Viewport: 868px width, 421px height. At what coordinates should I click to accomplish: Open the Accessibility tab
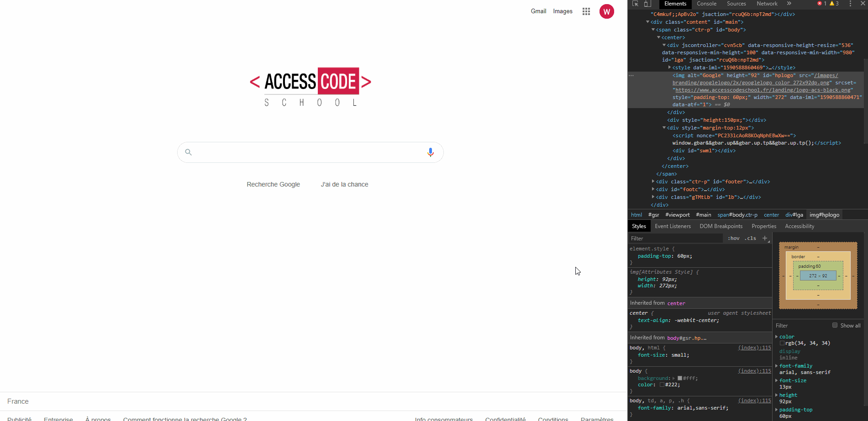tap(800, 226)
